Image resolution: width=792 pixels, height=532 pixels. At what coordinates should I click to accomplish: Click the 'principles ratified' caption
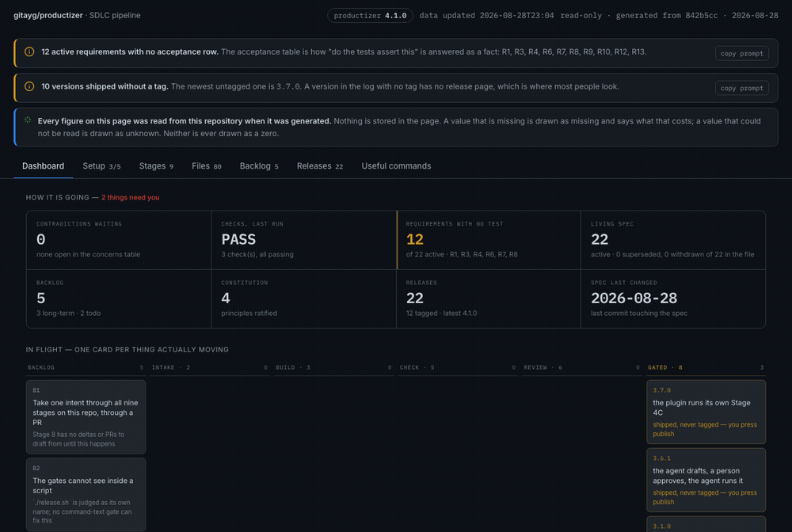[x=249, y=313]
